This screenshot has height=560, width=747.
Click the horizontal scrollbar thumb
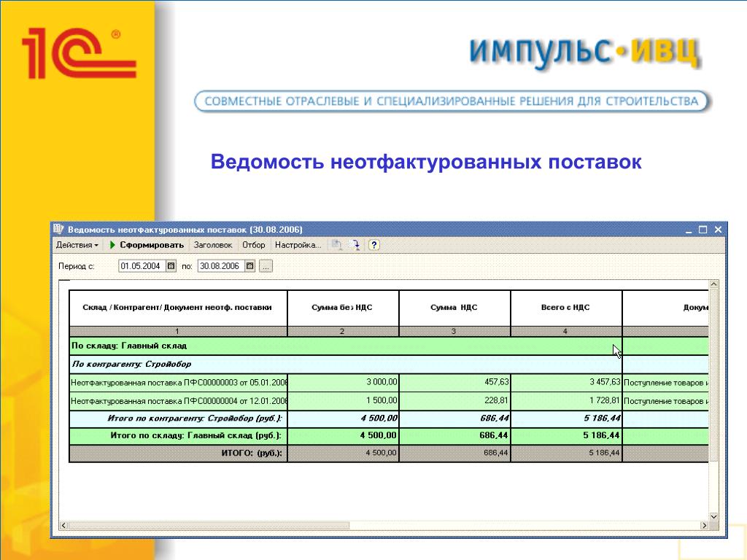[x=209, y=525]
